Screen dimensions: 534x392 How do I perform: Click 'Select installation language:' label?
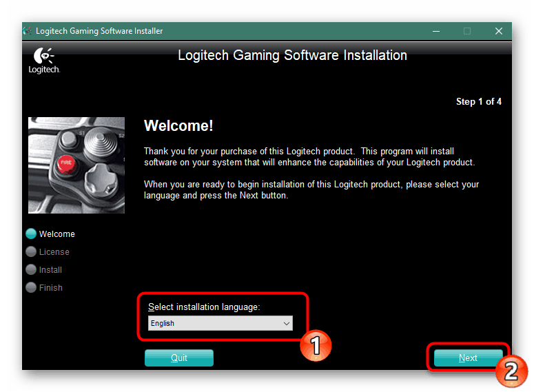(x=204, y=307)
